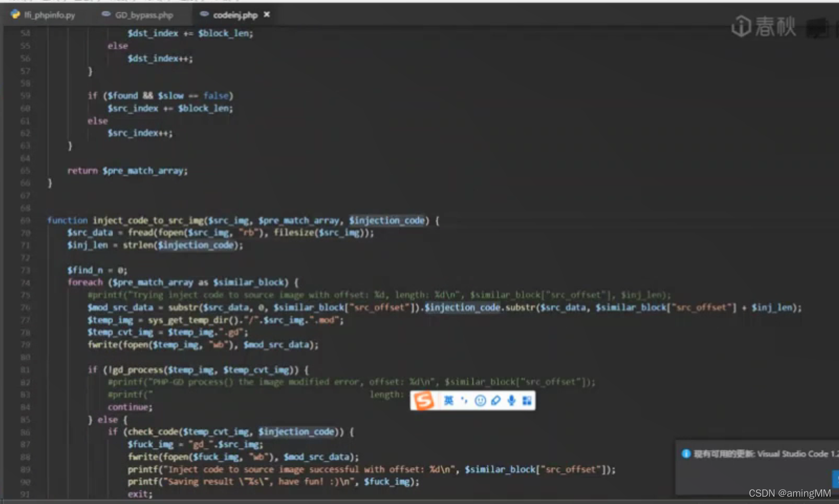Click the 'exit;' statement at line 91
The height and width of the screenshot is (504, 839).
coord(140,494)
